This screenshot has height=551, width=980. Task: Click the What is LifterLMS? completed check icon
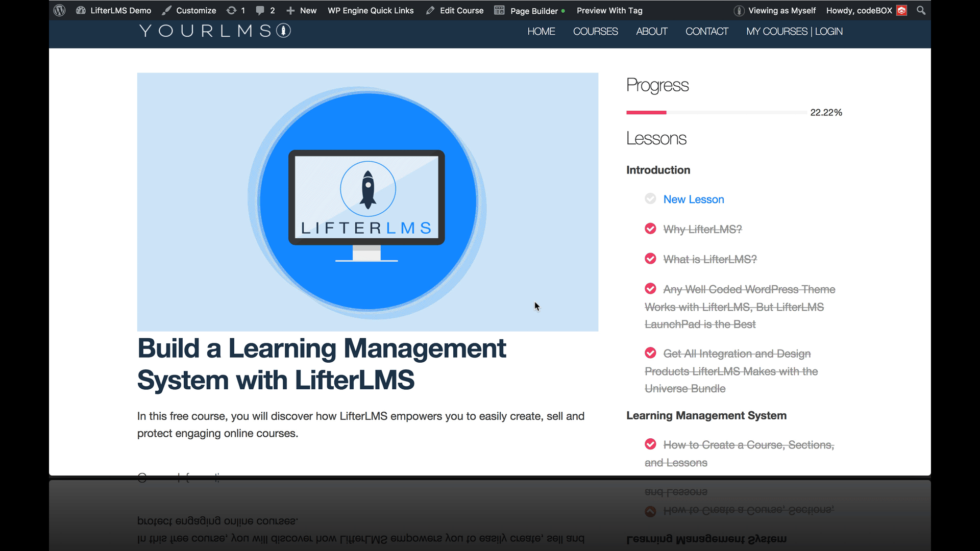[x=650, y=259]
